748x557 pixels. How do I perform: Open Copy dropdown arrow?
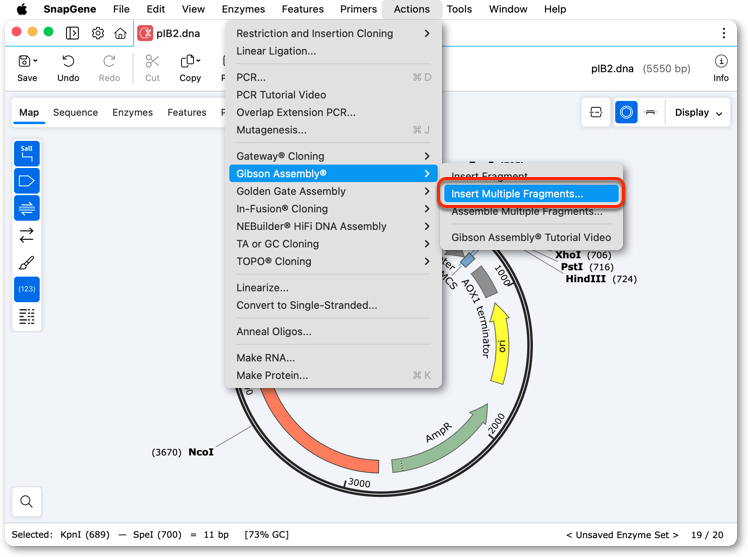point(198,61)
